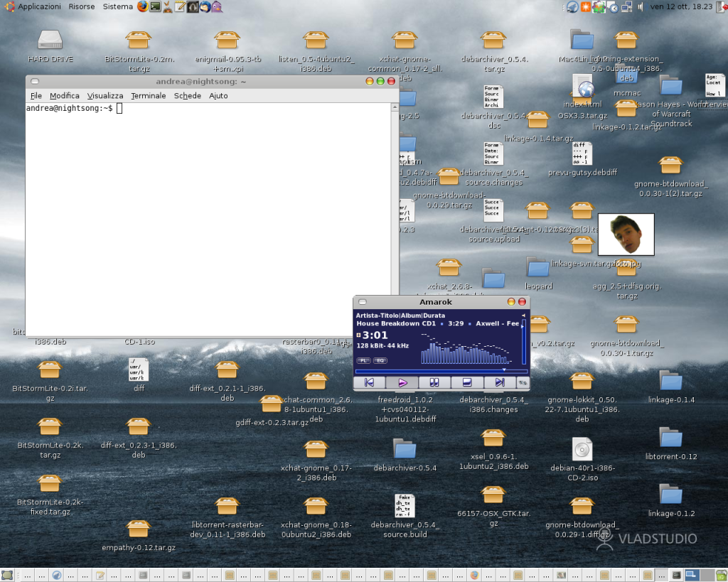The height and width of the screenshot is (582, 728).
Task: Open the Terminale menu in the terminal
Action: click(x=148, y=95)
